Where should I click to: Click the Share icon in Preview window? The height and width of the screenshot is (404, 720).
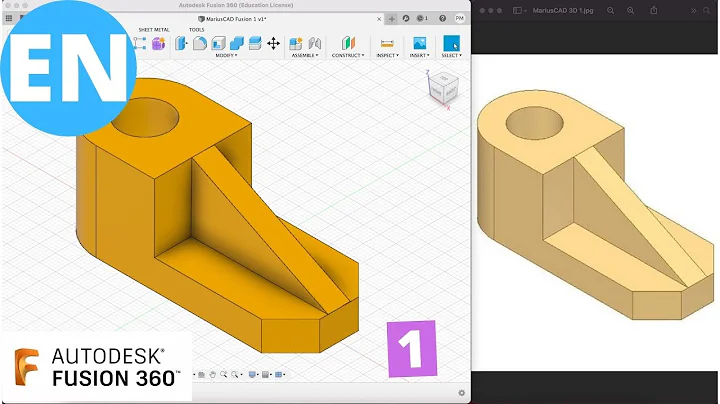coord(654,10)
